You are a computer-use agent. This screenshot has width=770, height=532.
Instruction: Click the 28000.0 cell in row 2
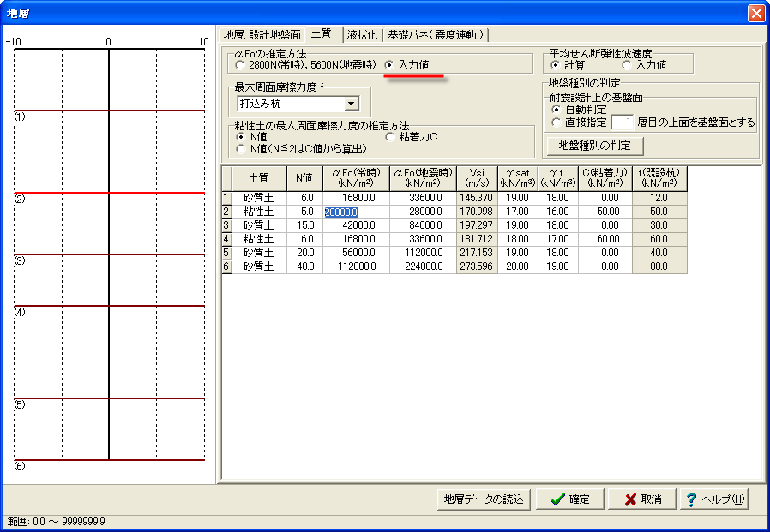(423, 212)
